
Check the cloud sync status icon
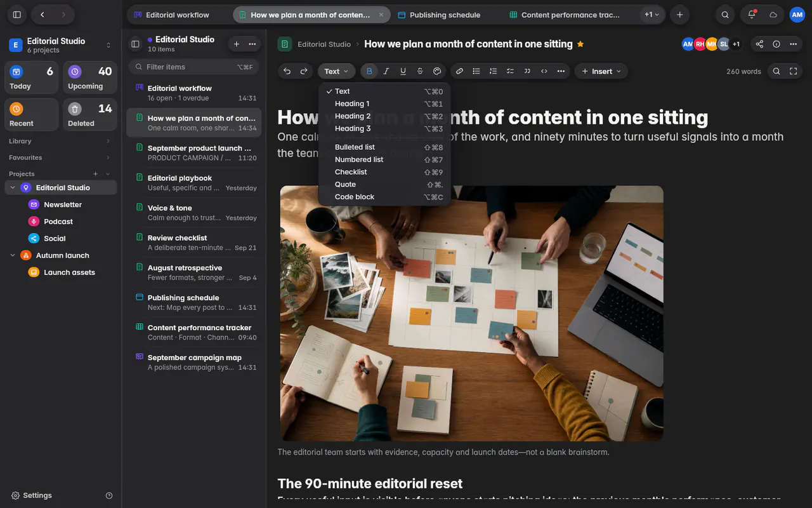[x=773, y=15]
